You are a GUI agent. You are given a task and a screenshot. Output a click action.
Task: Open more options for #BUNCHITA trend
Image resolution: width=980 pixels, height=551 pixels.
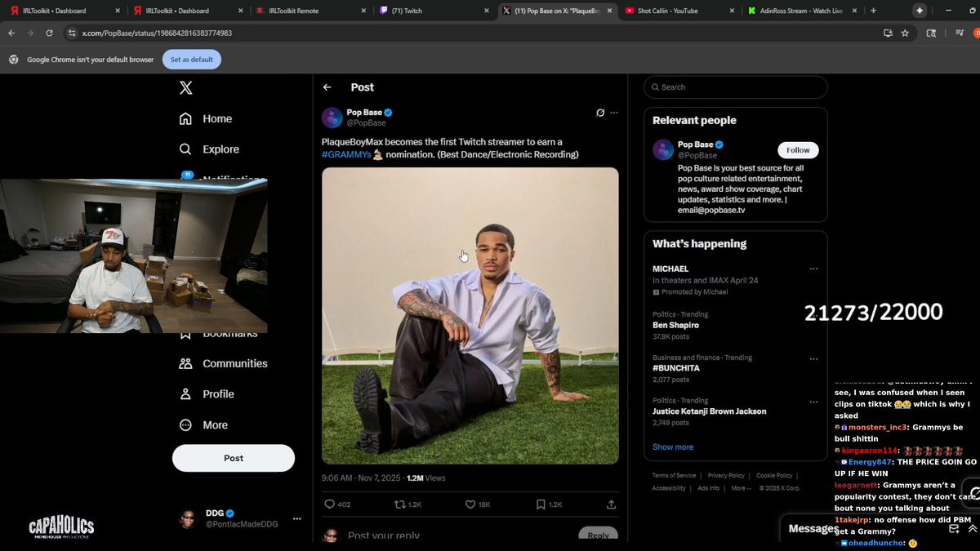[x=813, y=358]
